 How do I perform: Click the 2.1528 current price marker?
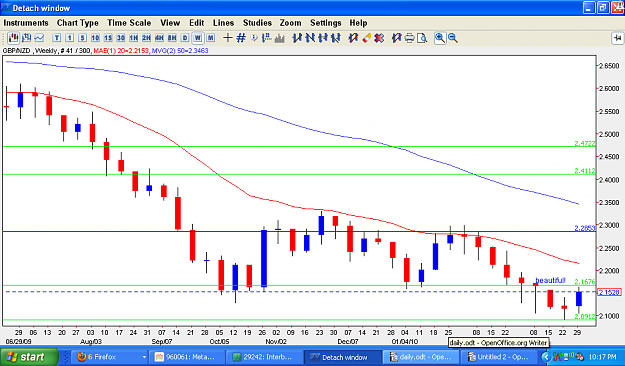coord(609,292)
